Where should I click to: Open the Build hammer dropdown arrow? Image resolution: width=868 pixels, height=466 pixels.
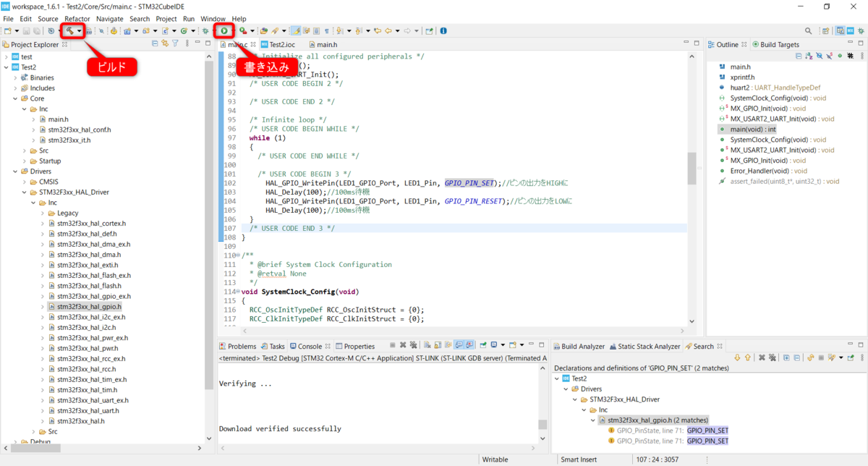coord(80,30)
